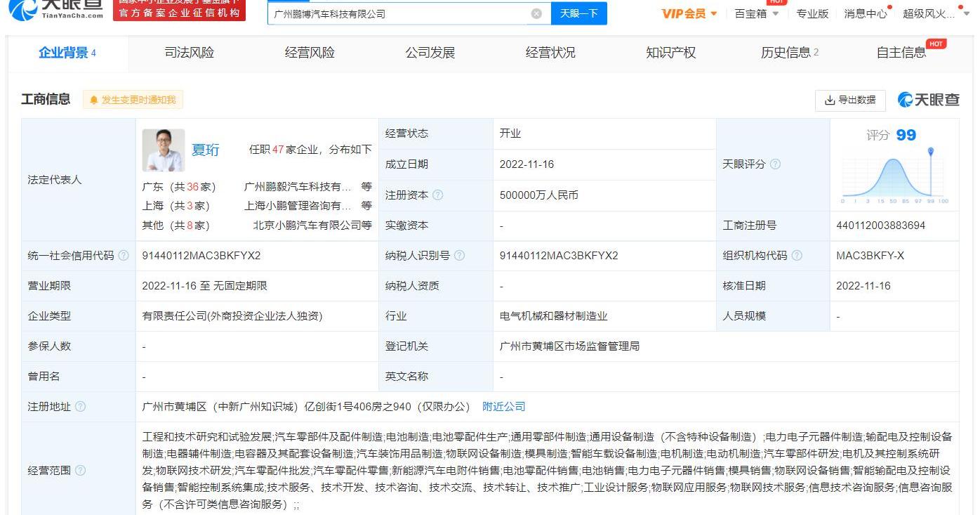
Task: Click the 导出数据 export button
Action: coord(850,100)
